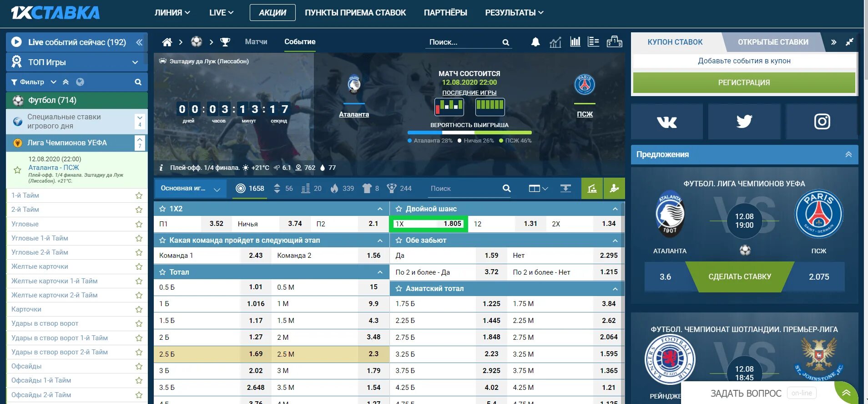Click the search magnifier in the left filter bar
Image resolution: width=868 pixels, height=404 pixels.
coord(138,82)
